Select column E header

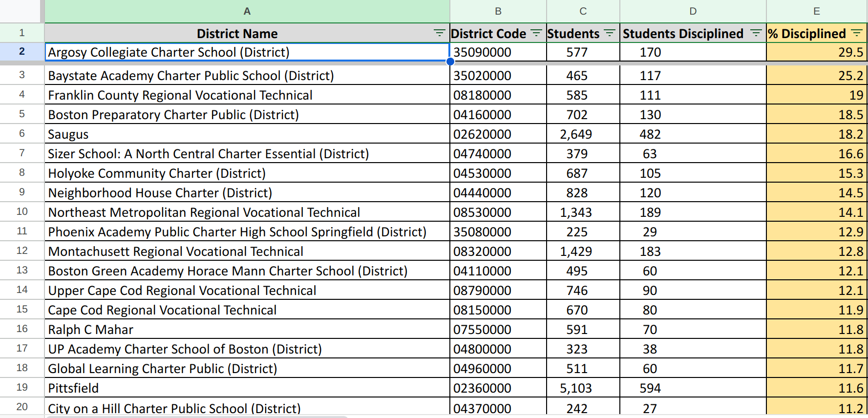pyautogui.click(x=817, y=11)
